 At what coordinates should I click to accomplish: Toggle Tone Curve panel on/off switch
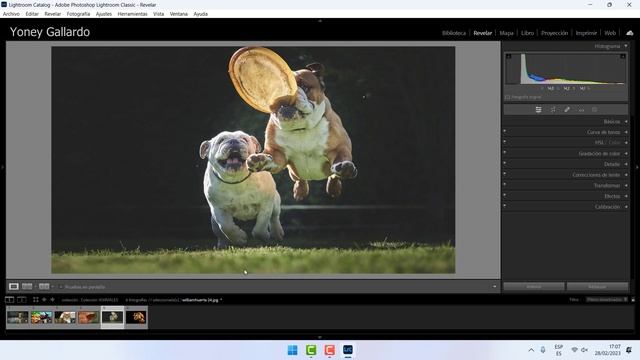(x=505, y=131)
